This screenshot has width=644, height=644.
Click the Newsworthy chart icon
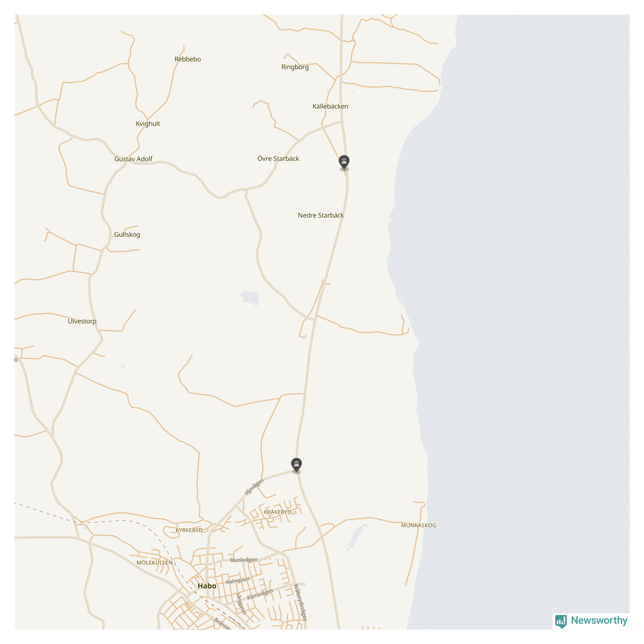tap(561, 621)
